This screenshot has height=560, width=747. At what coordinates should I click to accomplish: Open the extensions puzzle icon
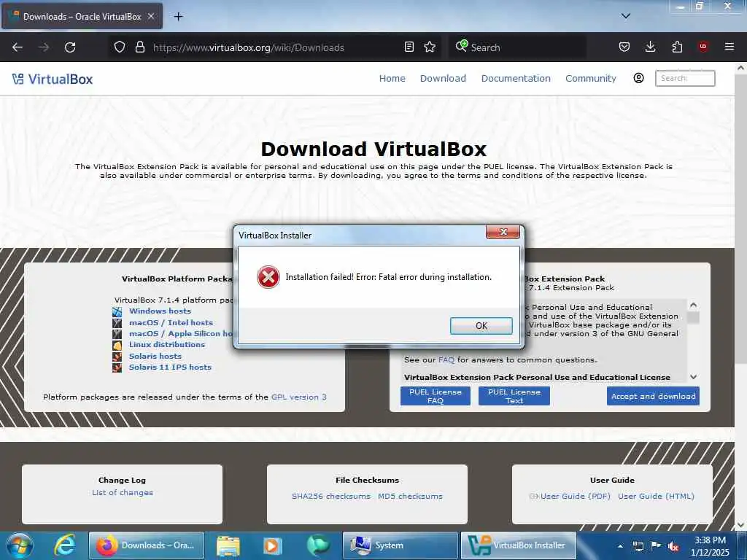[x=677, y=47]
